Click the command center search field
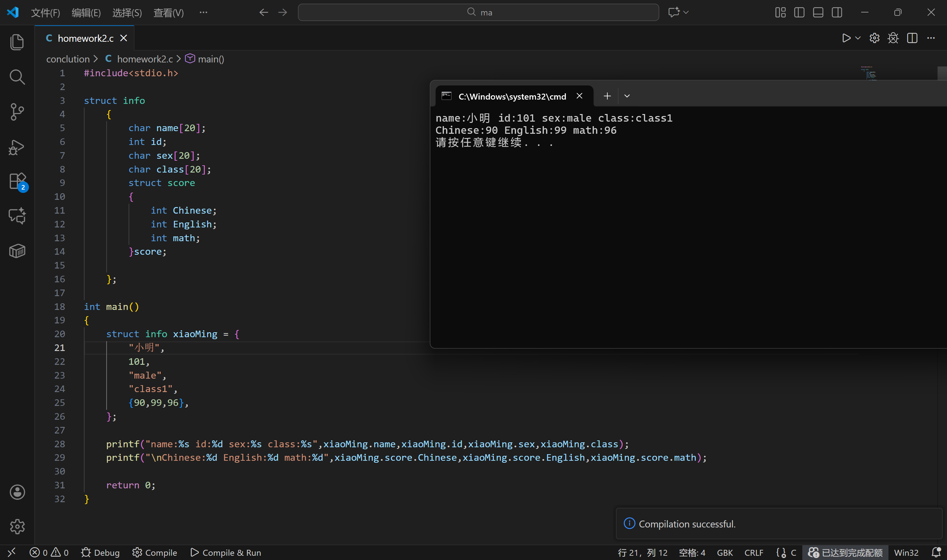 pos(478,12)
